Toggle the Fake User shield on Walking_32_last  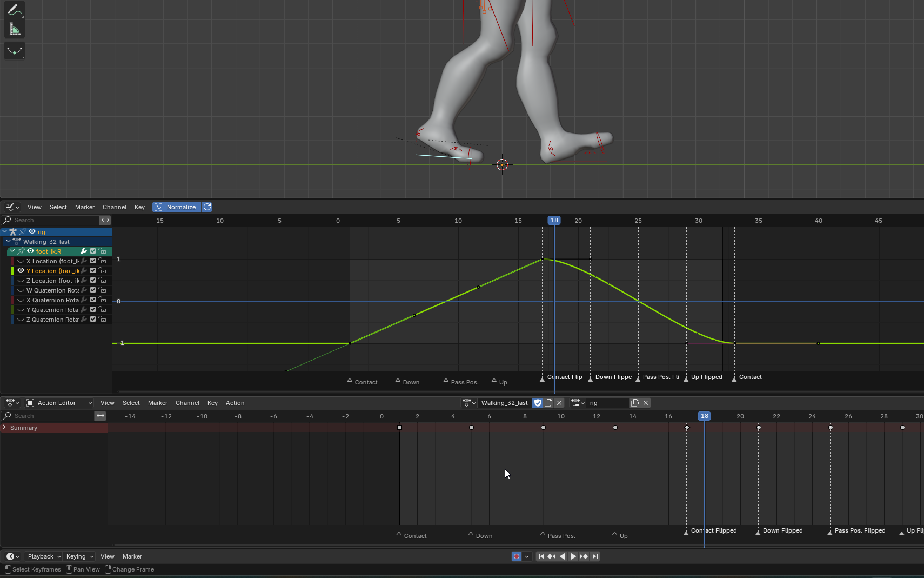[x=538, y=403]
